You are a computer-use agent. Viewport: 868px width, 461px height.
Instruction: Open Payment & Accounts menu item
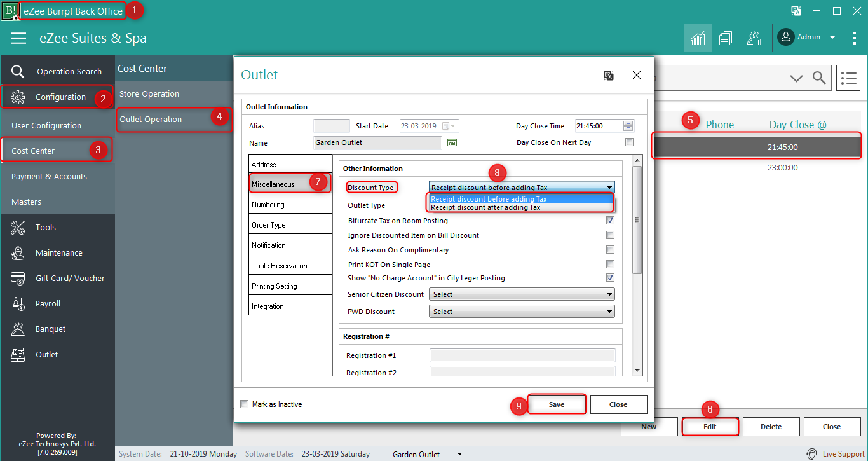tap(57, 177)
